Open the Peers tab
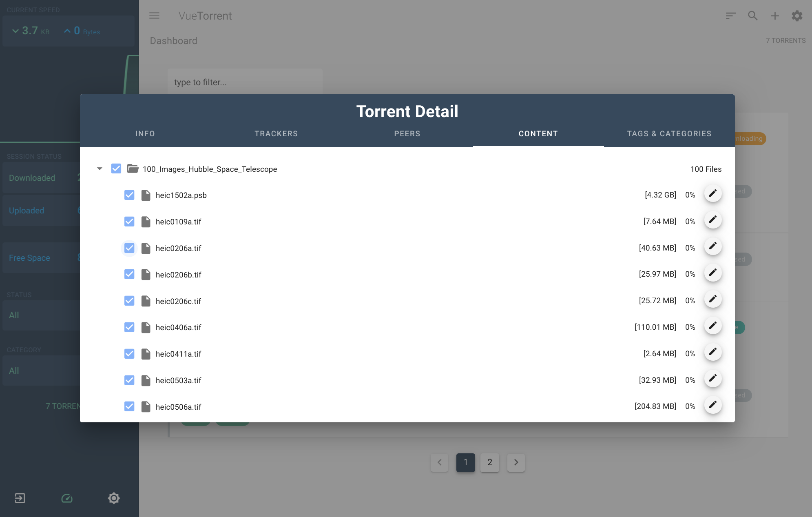The image size is (812, 517). tap(407, 133)
